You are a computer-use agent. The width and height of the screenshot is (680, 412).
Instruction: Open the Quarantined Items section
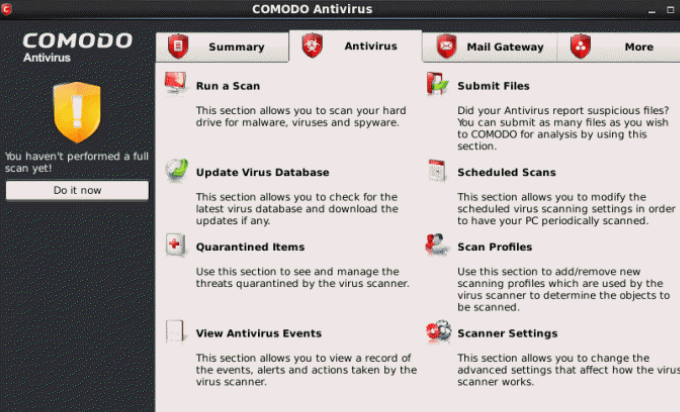(250, 247)
